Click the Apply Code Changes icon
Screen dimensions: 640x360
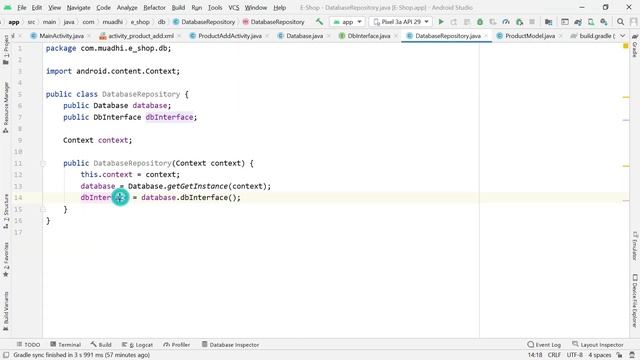(467, 22)
